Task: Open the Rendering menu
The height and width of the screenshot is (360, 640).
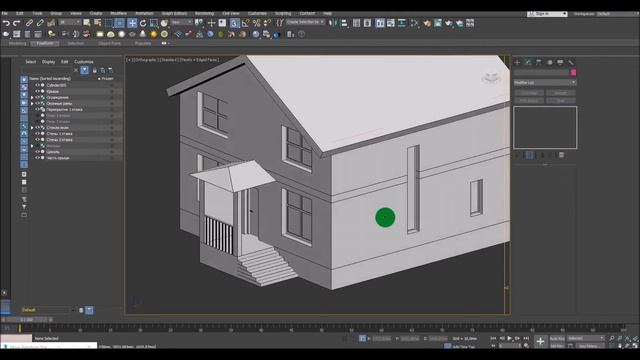Action: point(204,13)
